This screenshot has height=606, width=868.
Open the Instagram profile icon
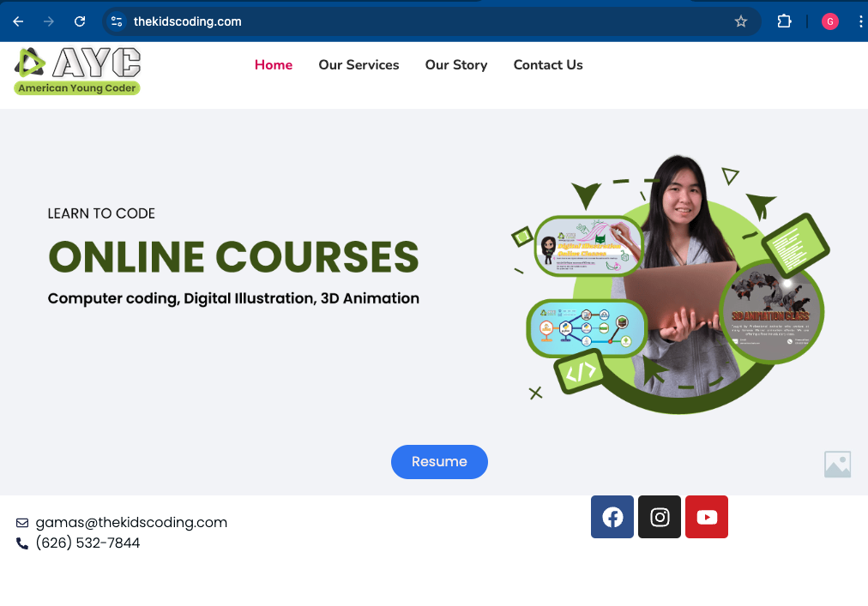click(x=659, y=517)
